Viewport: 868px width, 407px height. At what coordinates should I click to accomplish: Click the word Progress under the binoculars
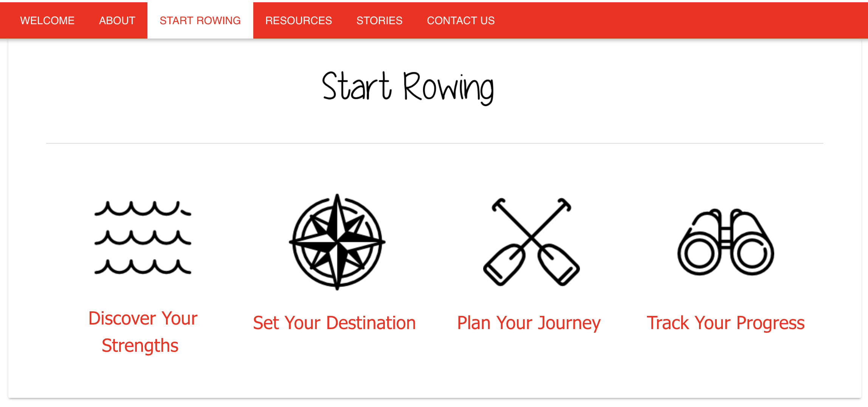point(770,323)
